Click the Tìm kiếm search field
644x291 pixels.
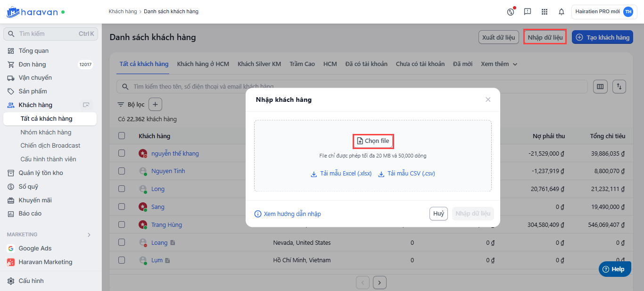[x=47, y=34]
